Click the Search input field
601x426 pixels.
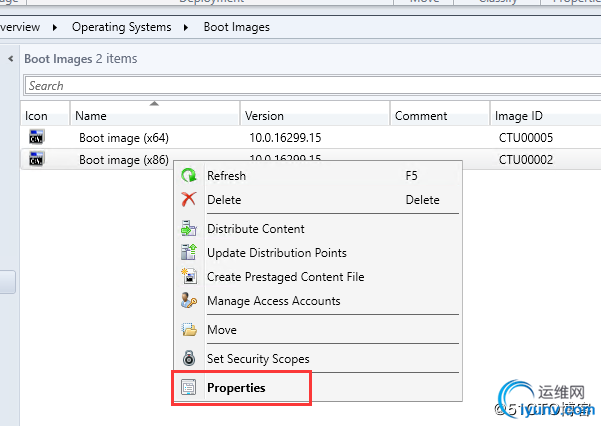point(300,86)
